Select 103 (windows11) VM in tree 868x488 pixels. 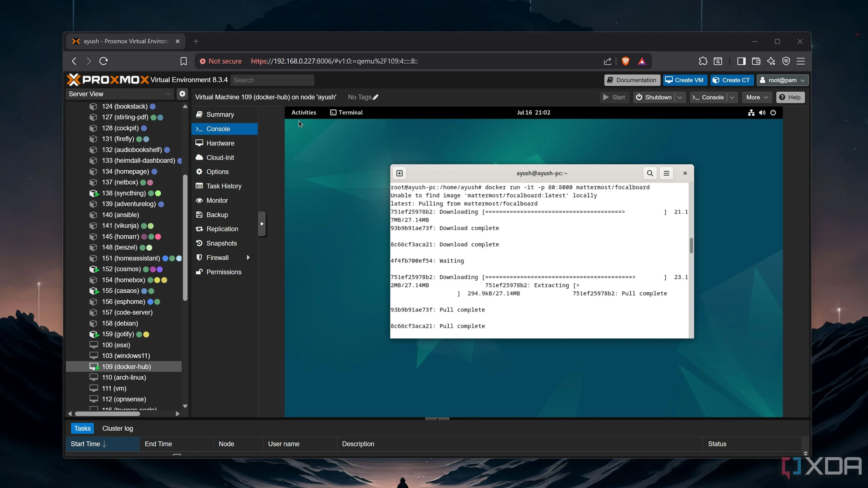pos(124,356)
